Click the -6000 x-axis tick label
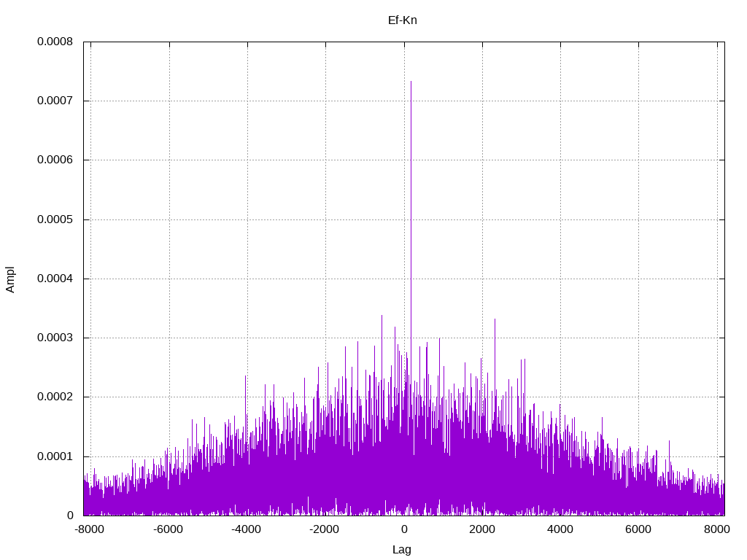This screenshot has height=560, width=747. 168,529
